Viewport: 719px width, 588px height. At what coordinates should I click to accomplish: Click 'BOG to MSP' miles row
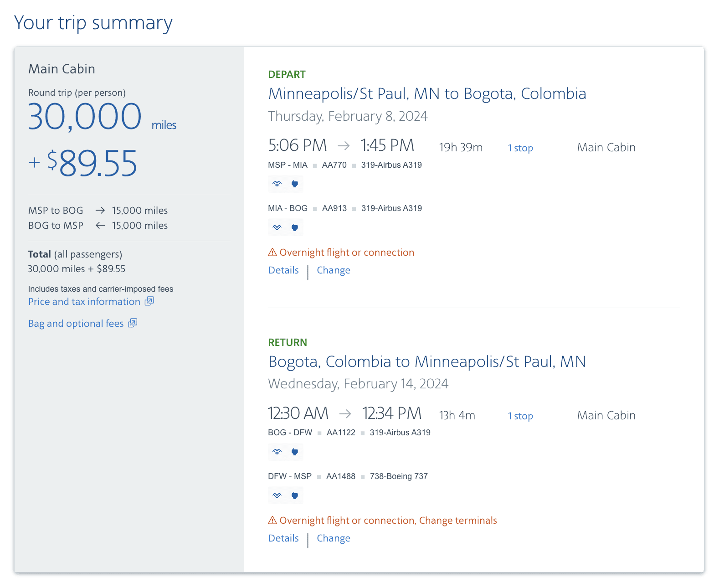pyautogui.click(x=98, y=226)
